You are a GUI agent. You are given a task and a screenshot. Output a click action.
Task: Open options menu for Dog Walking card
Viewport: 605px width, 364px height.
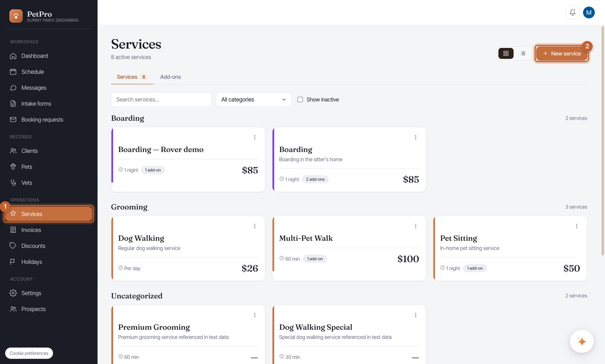(x=255, y=226)
